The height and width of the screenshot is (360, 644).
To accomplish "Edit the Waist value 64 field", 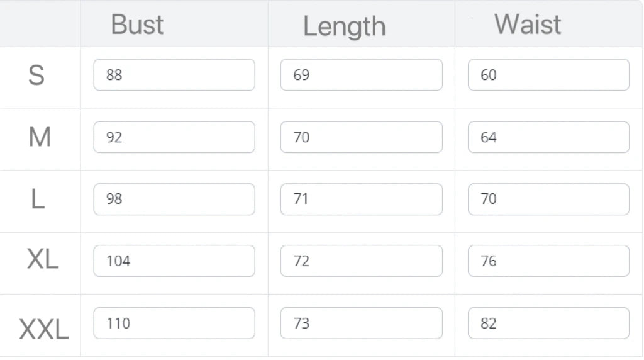I will 548,137.
